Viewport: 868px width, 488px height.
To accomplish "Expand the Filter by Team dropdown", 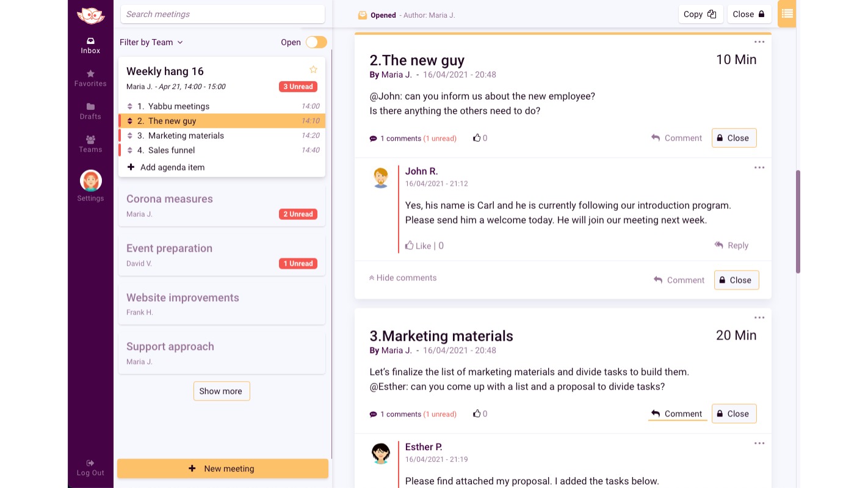I will [x=151, y=42].
